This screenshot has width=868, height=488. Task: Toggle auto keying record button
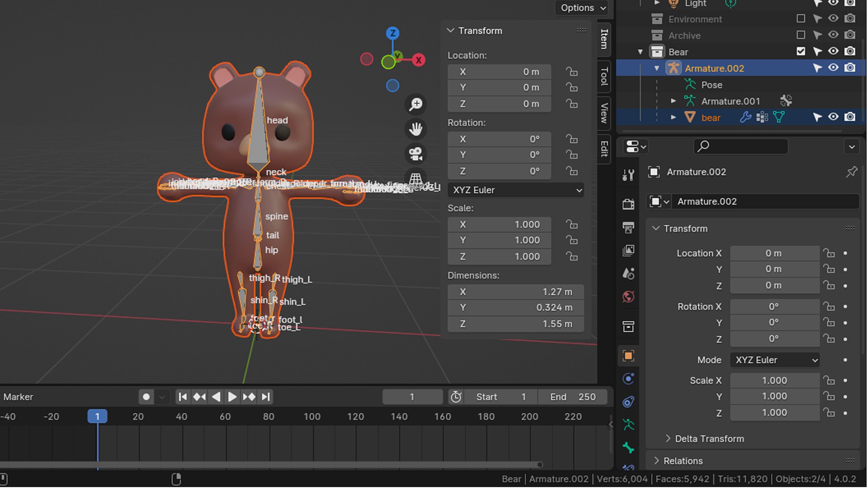(146, 397)
